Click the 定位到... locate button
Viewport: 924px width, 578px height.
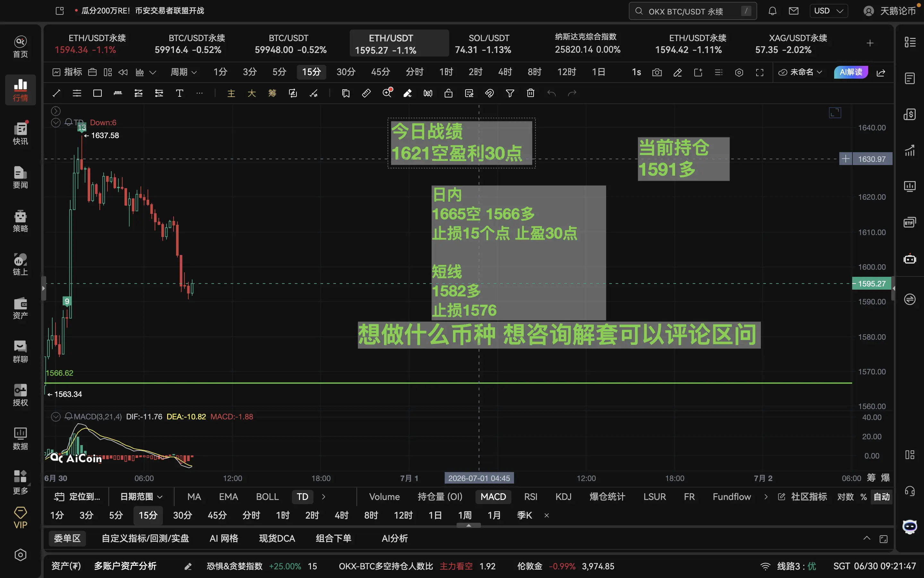[77, 496]
